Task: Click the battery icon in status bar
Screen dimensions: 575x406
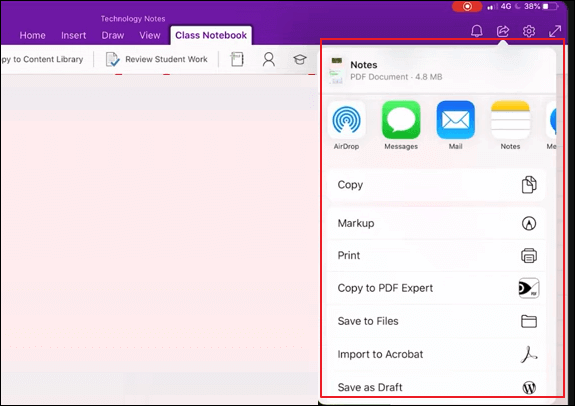Action: click(x=550, y=6)
